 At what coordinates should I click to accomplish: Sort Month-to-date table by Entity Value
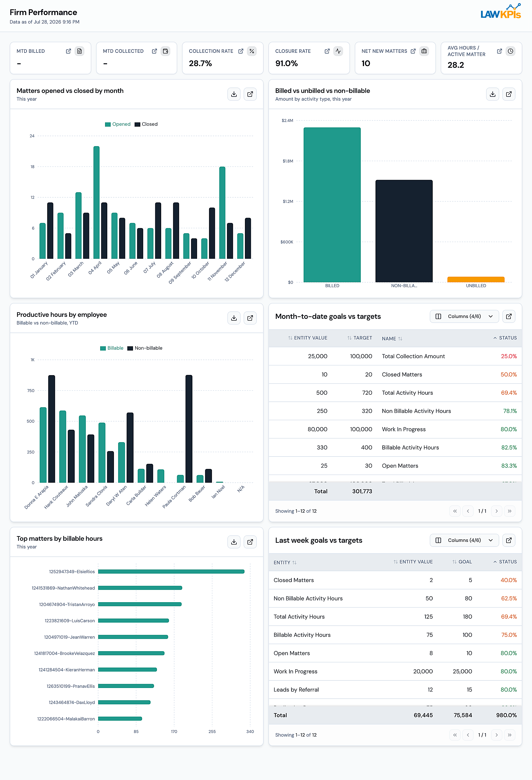pos(307,338)
